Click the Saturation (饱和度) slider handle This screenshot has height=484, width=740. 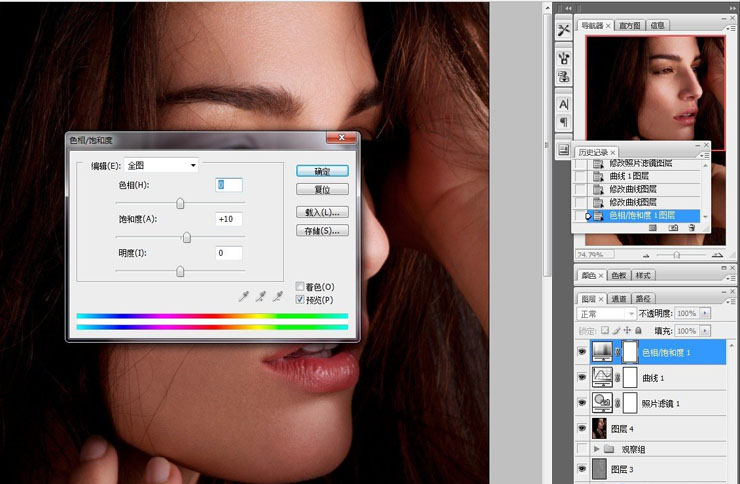(187, 237)
